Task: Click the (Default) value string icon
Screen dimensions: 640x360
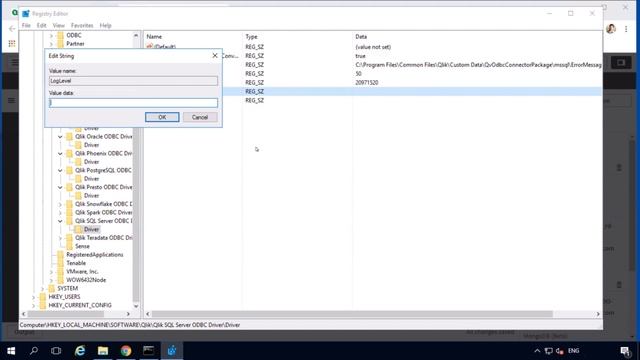Action: (x=150, y=47)
